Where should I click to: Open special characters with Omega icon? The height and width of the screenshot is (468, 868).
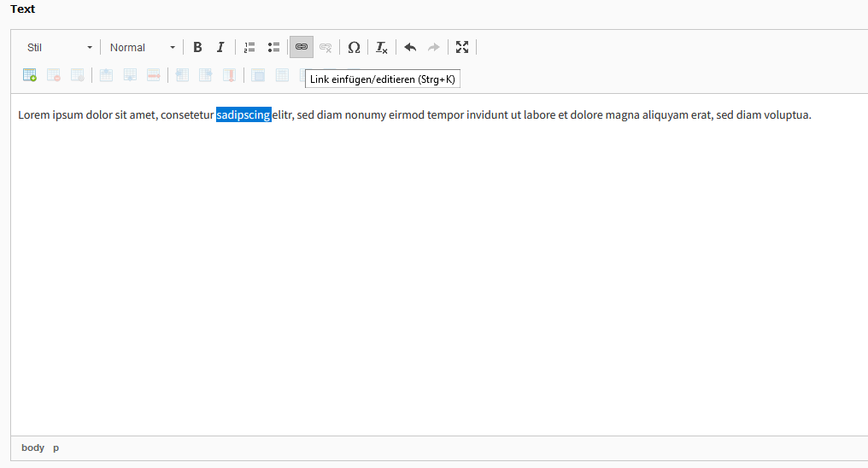coord(354,47)
